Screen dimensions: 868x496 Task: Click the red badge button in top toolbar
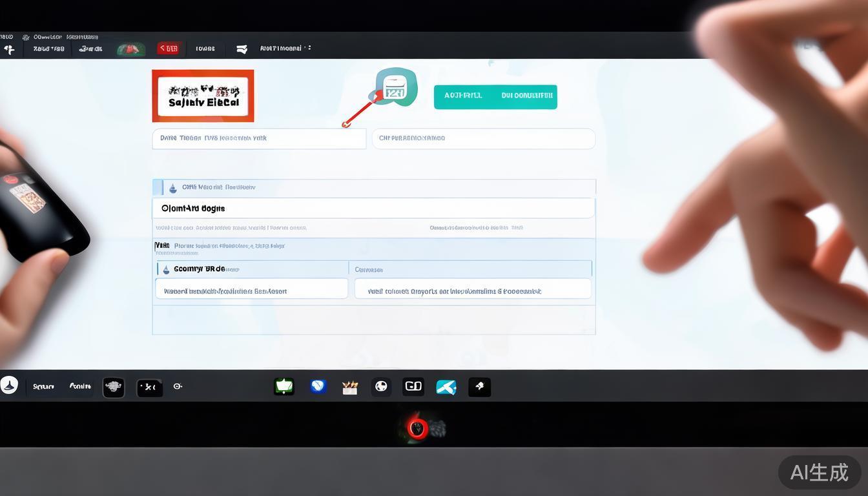[169, 48]
